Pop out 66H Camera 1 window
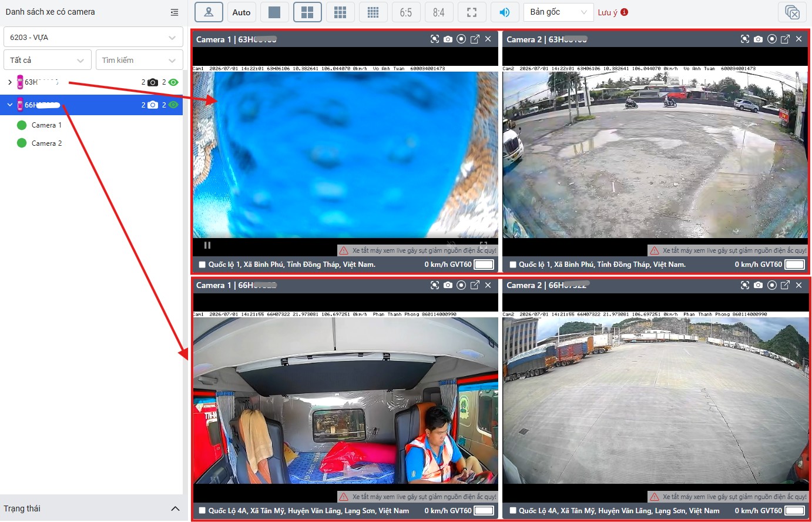812x522 pixels. (475, 285)
